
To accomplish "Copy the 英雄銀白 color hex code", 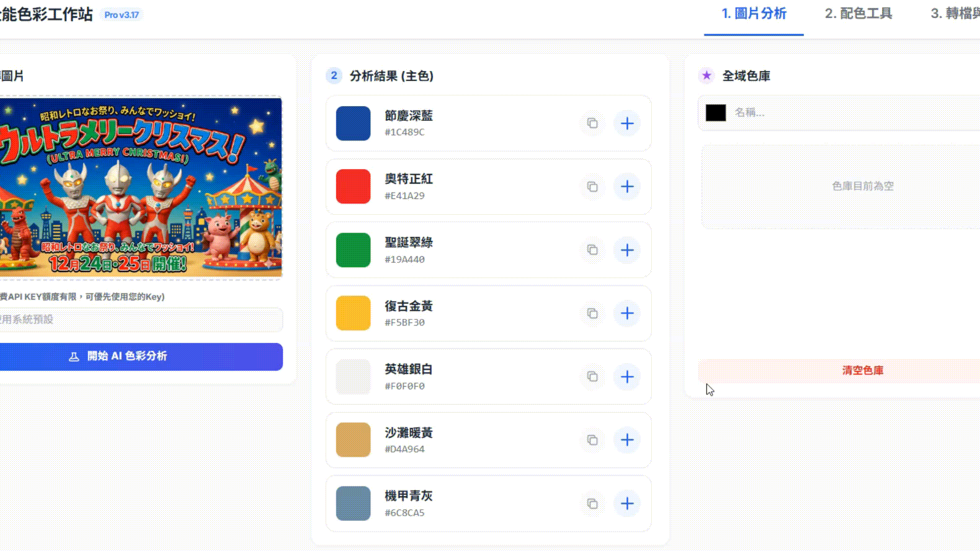I will [x=592, y=377].
